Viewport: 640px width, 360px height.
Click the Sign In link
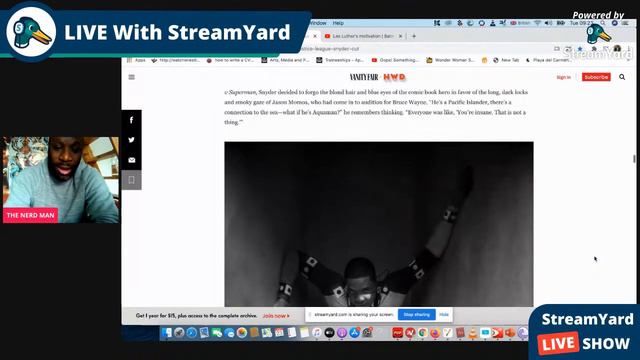tap(564, 77)
